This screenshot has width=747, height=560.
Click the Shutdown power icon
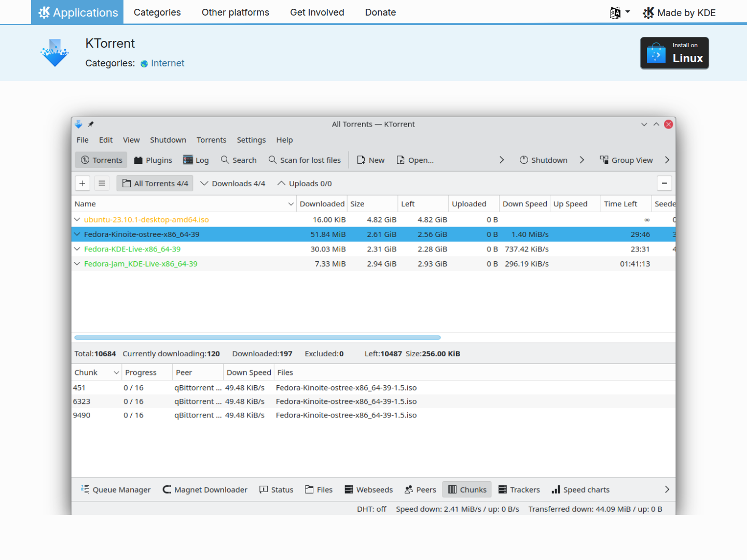pyautogui.click(x=524, y=160)
